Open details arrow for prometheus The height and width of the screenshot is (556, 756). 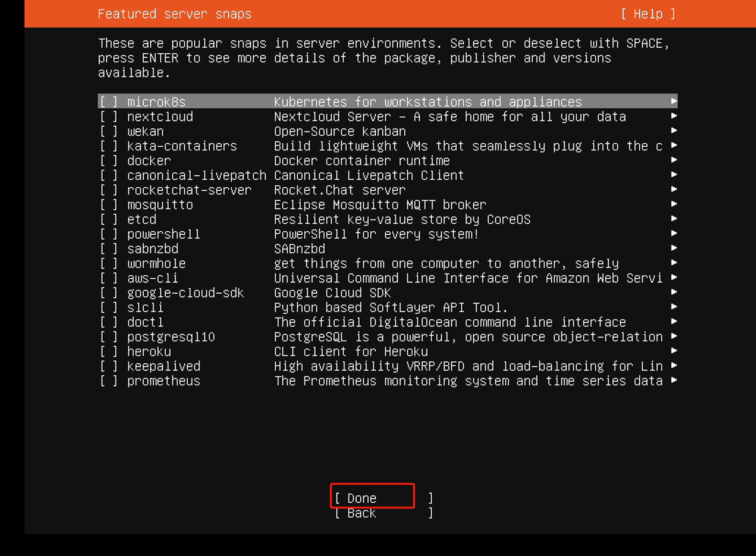coord(673,380)
